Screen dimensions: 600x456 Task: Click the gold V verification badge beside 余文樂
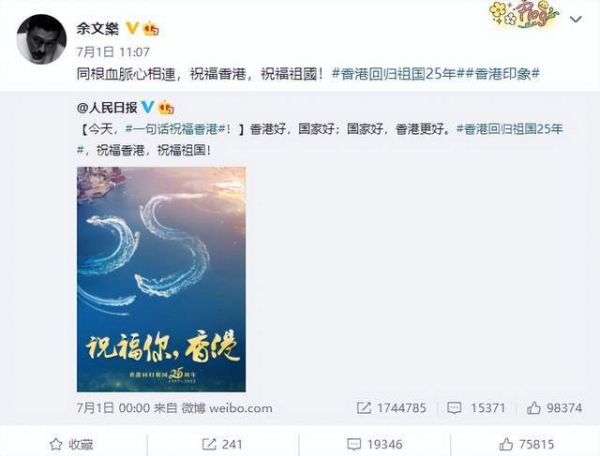[132, 28]
